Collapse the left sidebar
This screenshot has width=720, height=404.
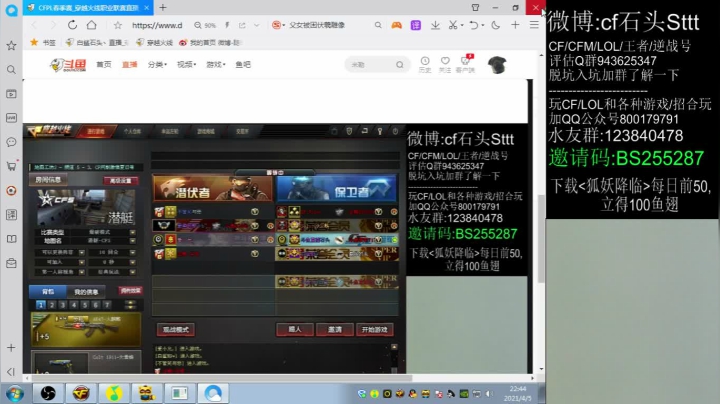[x=11, y=371]
